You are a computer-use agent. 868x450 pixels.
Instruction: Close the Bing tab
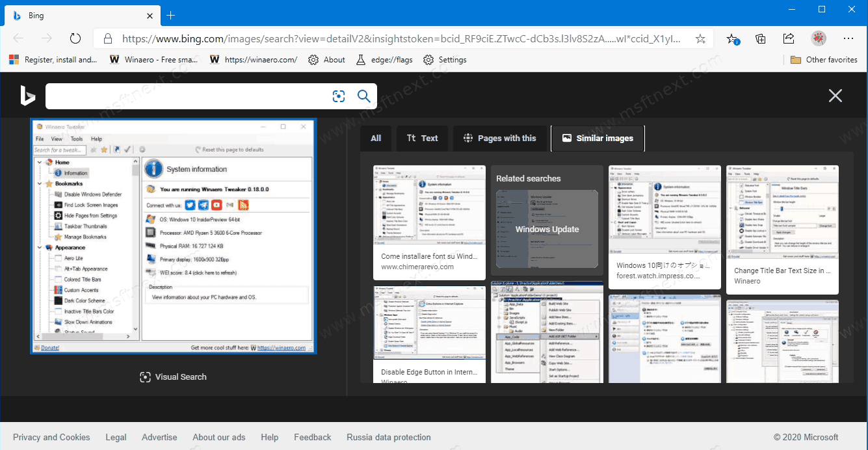click(150, 15)
